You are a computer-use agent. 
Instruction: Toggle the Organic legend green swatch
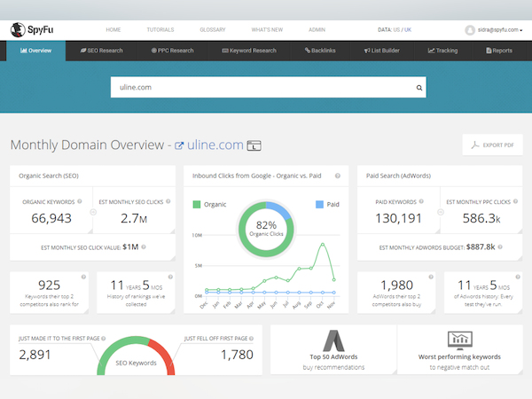pos(197,204)
